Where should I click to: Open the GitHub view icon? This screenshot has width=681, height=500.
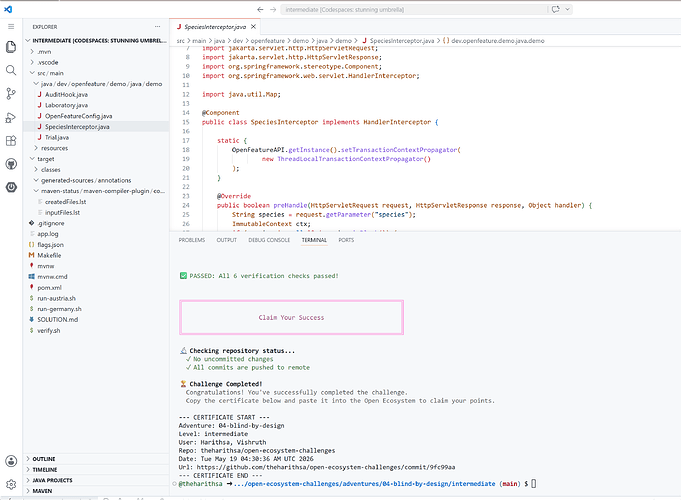[x=11, y=164]
